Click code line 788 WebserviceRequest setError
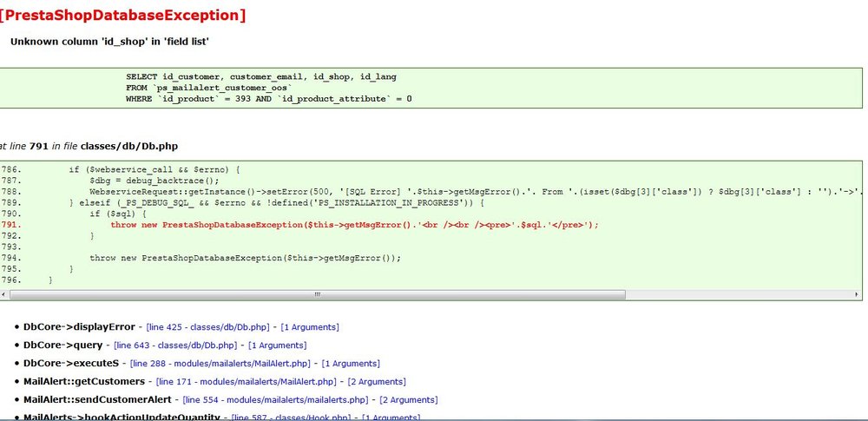 pos(476,192)
